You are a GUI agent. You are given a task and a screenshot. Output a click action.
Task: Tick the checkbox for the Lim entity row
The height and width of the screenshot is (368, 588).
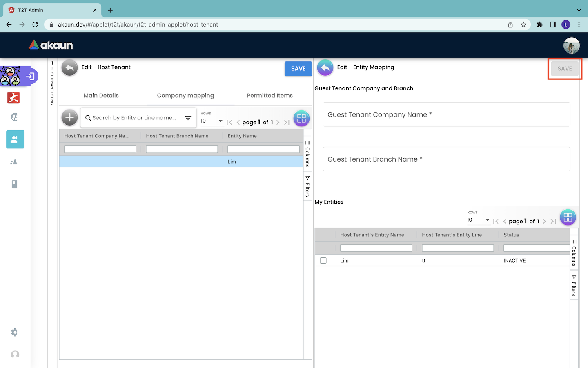pyautogui.click(x=323, y=260)
